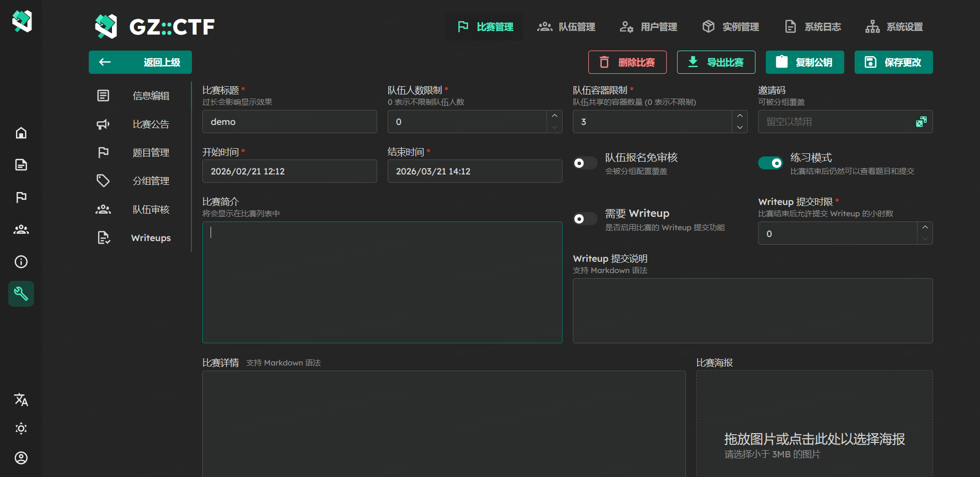Switch to the 用户管理 top tab
The image size is (980, 477).
click(x=649, y=27)
